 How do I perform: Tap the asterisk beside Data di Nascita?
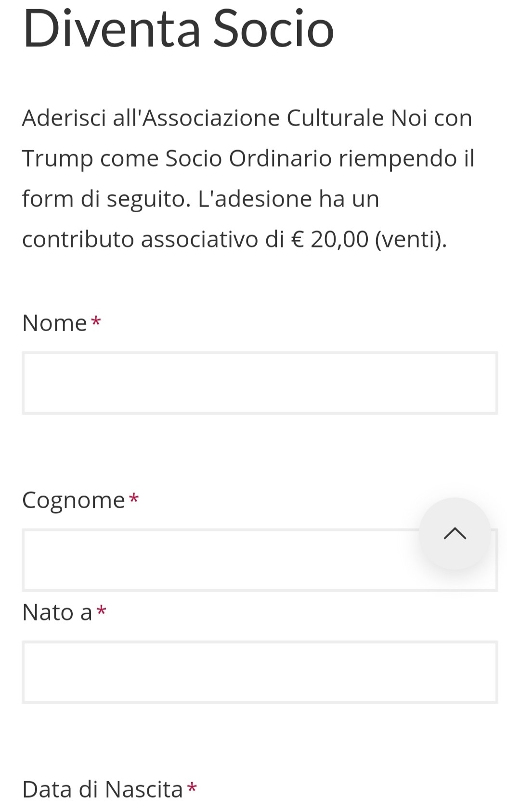(x=192, y=788)
